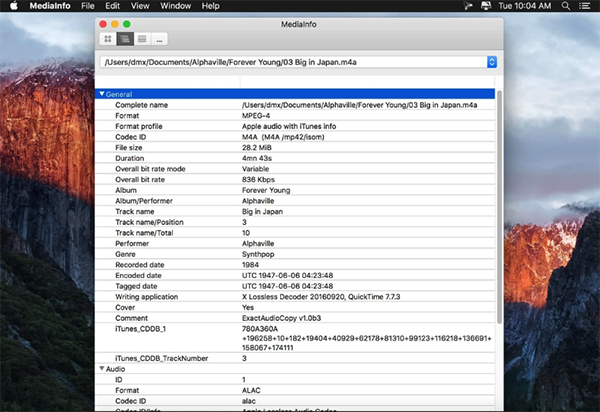Click the Forever Young album value
The height and width of the screenshot is (412, 600).
click(266, 190)
